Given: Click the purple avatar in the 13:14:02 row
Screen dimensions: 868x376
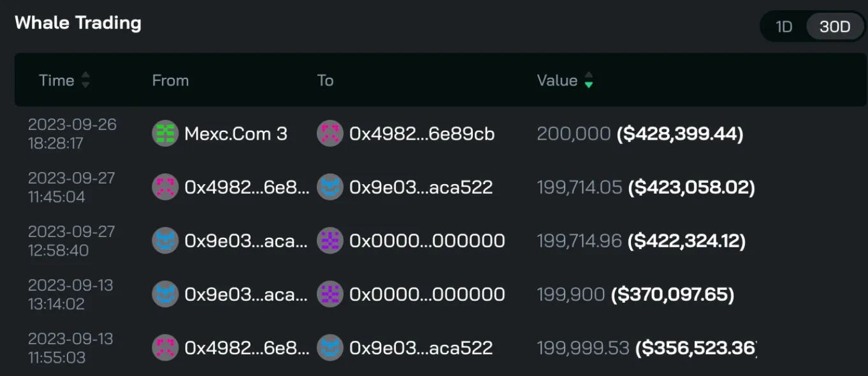Looking at the screenshot, I should tap(330, 294).
